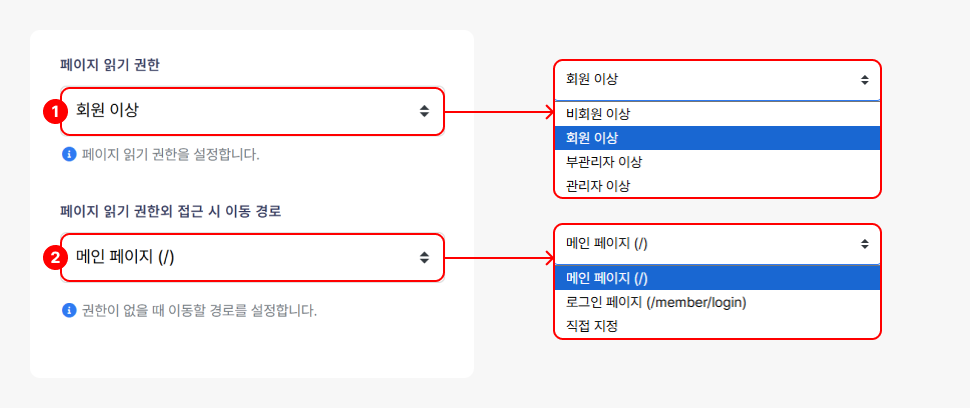Viewport: 970px width, 408px height.
Task: Open the 메인 페이지 (/) redirect path dropdown
Action: click(250, 258)
